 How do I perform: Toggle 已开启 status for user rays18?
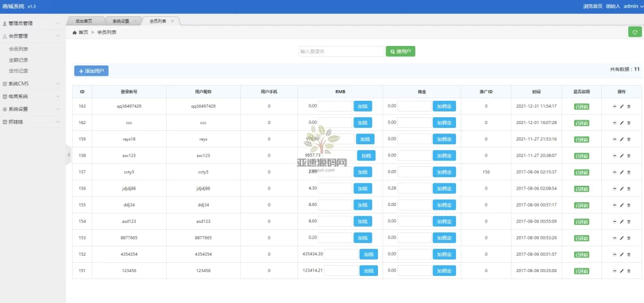[x=581, y=139]
